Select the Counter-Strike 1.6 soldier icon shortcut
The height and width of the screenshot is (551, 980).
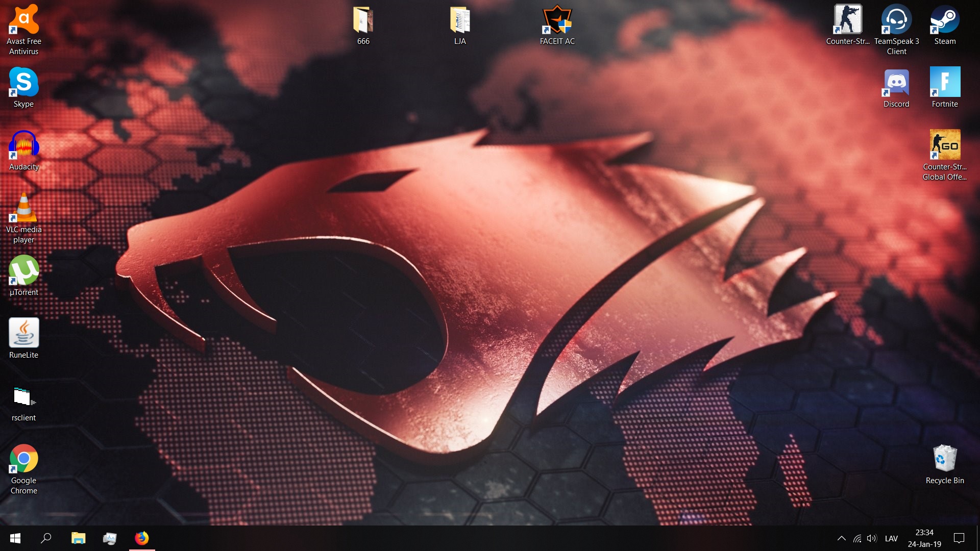coord(848,26)
